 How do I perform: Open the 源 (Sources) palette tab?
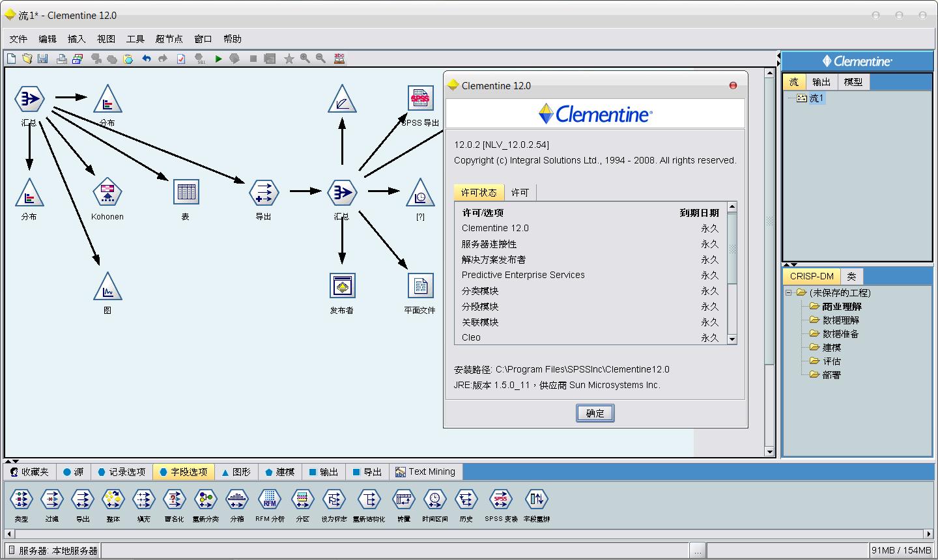[74, 472]
